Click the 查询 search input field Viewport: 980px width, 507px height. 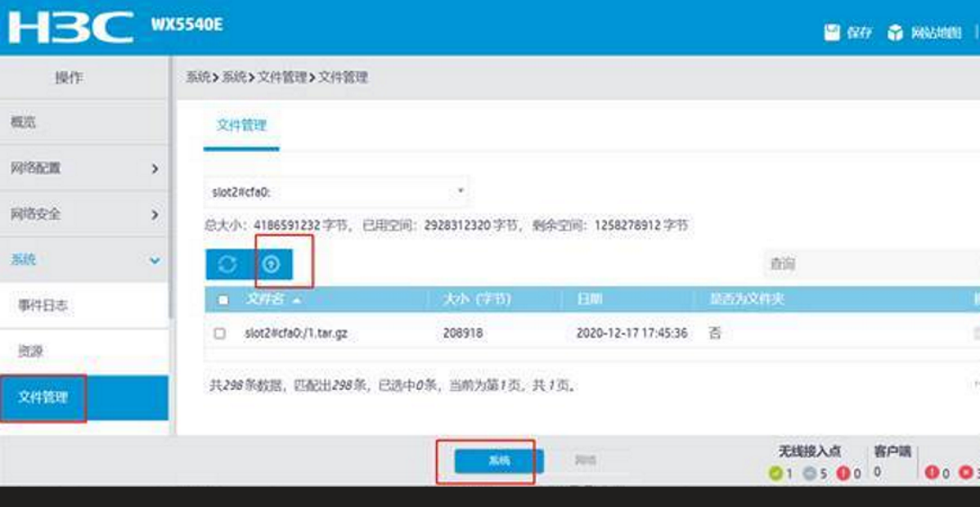(865, 264)
